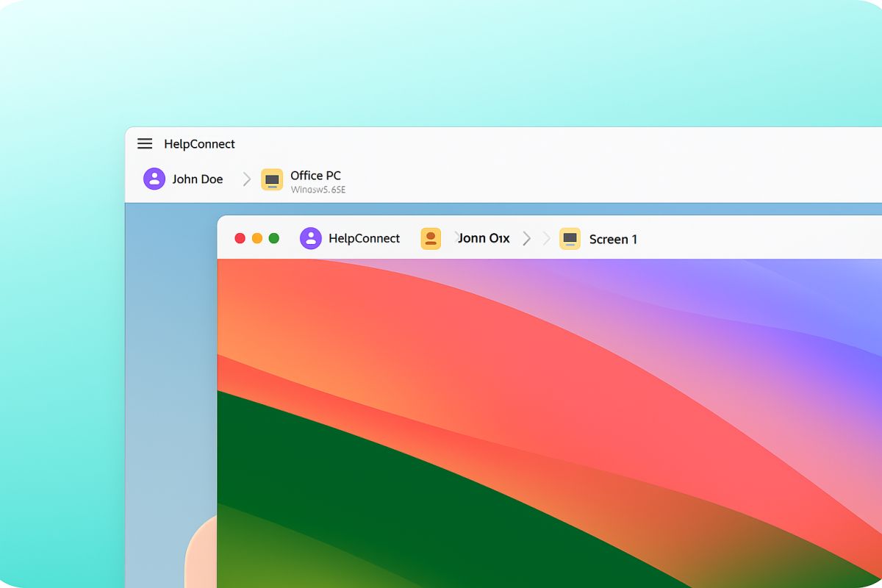Click the purple HelpConnect logo in inner window
This screenshot has height=588, width=882.
pos(311,238)
